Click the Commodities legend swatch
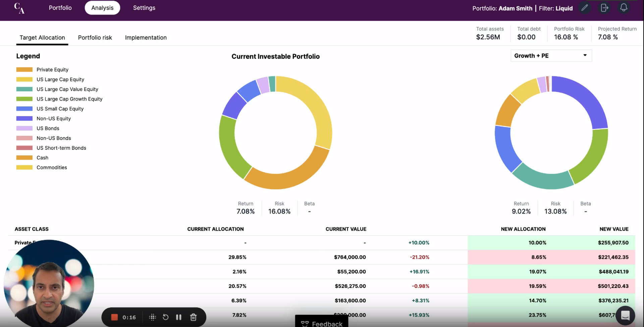 click(x=24, y=167)
